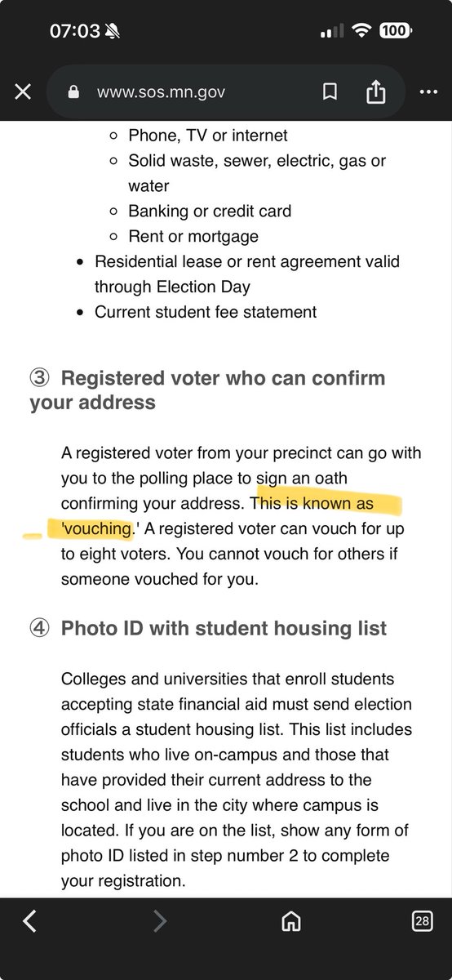This screenshot has height=980, width=452.
Task: Go back using the left chevron
Action: [29, 922]
